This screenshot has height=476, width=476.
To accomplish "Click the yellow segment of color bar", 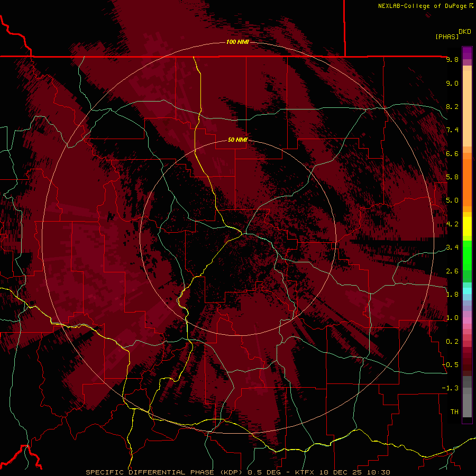I will pyautogui.click(x=467, y=226).
